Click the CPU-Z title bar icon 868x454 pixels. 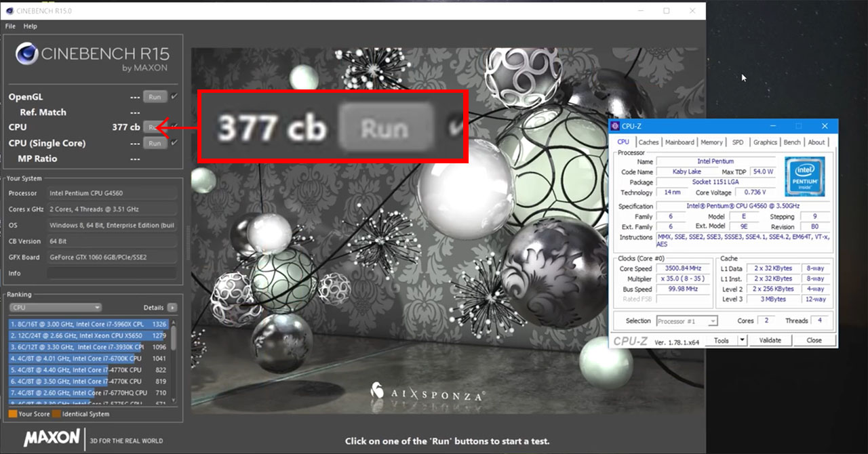click(615, 126)
